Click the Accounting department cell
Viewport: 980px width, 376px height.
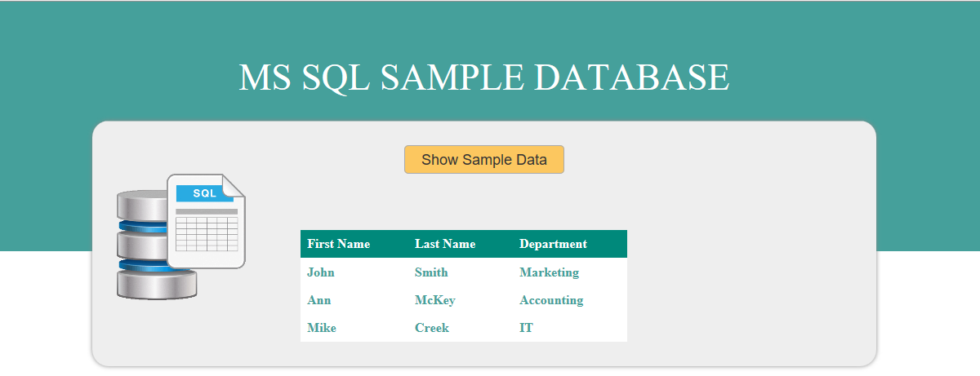tap(551, 300)
